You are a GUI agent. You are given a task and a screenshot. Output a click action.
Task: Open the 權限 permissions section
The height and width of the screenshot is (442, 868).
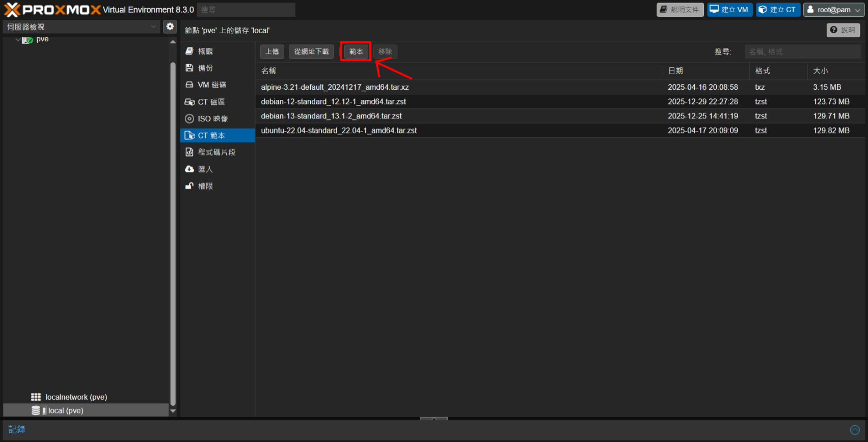205,186
